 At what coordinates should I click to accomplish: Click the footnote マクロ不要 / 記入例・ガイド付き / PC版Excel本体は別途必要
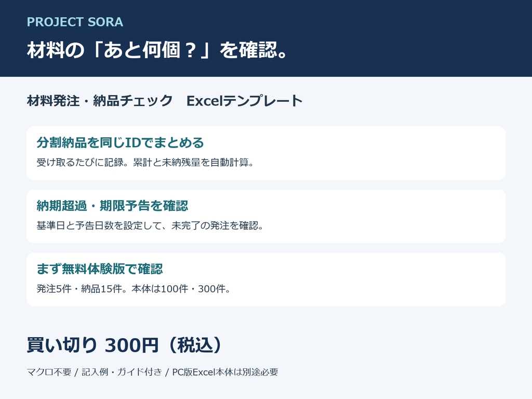tap(152, 372)
